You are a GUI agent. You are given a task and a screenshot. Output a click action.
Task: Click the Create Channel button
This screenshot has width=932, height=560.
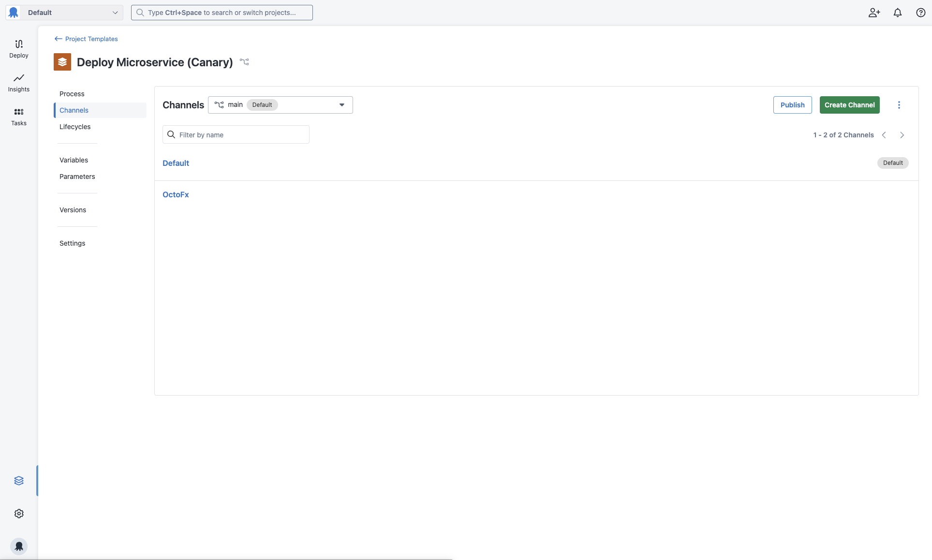coord(849,105)
